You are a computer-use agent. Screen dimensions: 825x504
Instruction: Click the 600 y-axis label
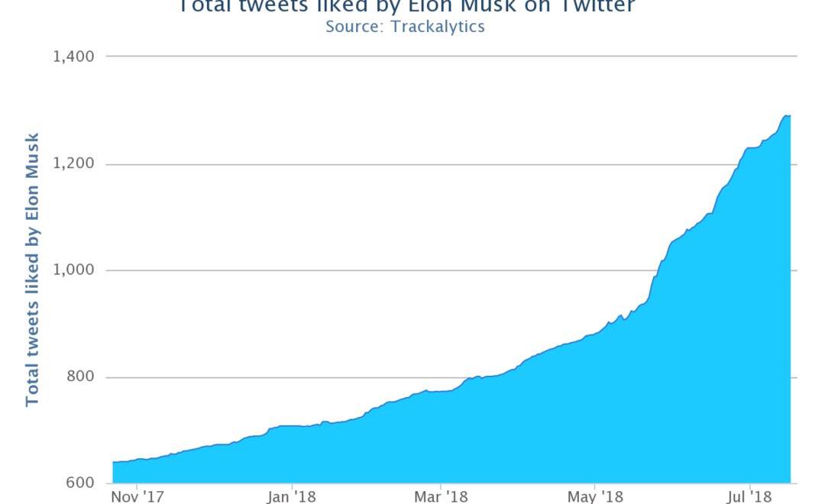[79, 483]
